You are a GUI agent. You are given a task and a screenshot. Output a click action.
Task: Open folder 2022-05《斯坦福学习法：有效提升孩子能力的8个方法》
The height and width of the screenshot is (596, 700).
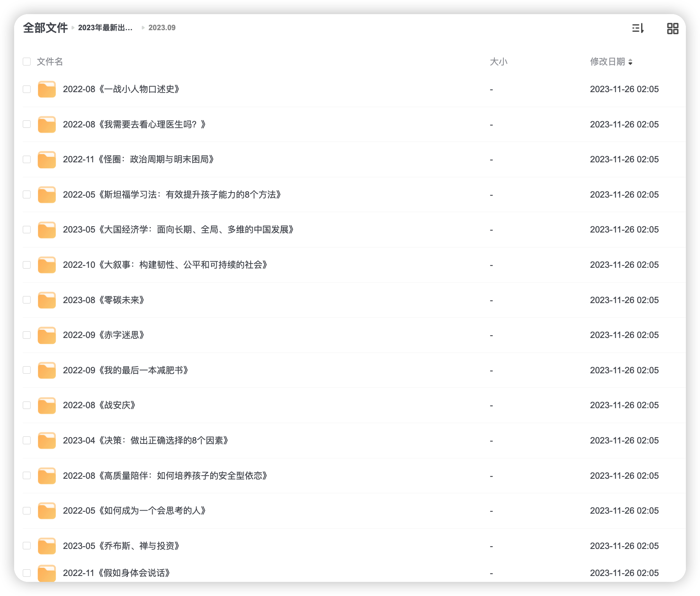(172, 194)
